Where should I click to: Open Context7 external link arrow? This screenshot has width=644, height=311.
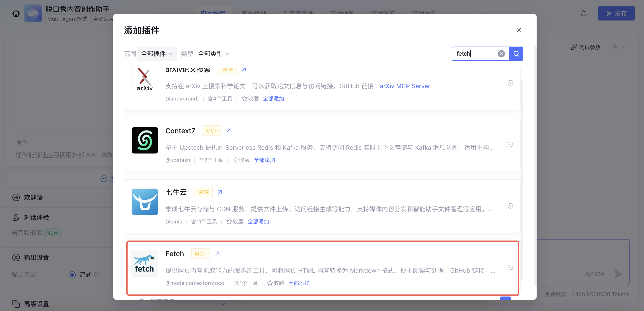tap(228, 131)
